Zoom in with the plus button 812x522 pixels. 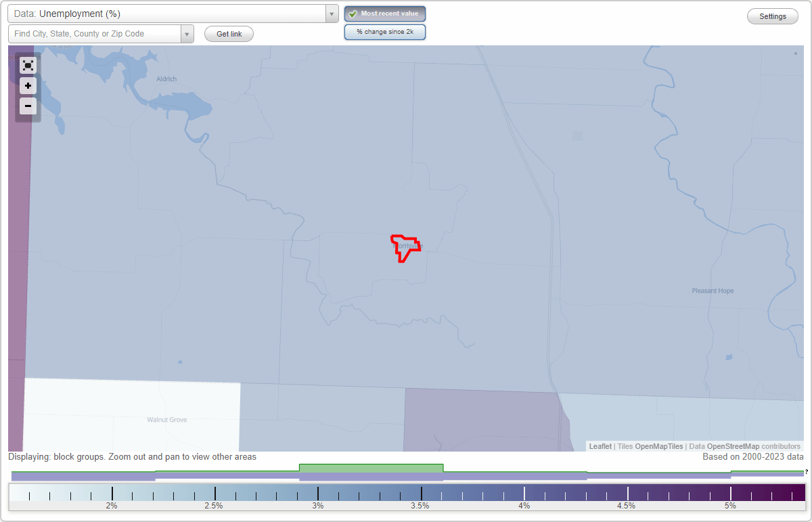pyautogui.click(x=28, y=86)
